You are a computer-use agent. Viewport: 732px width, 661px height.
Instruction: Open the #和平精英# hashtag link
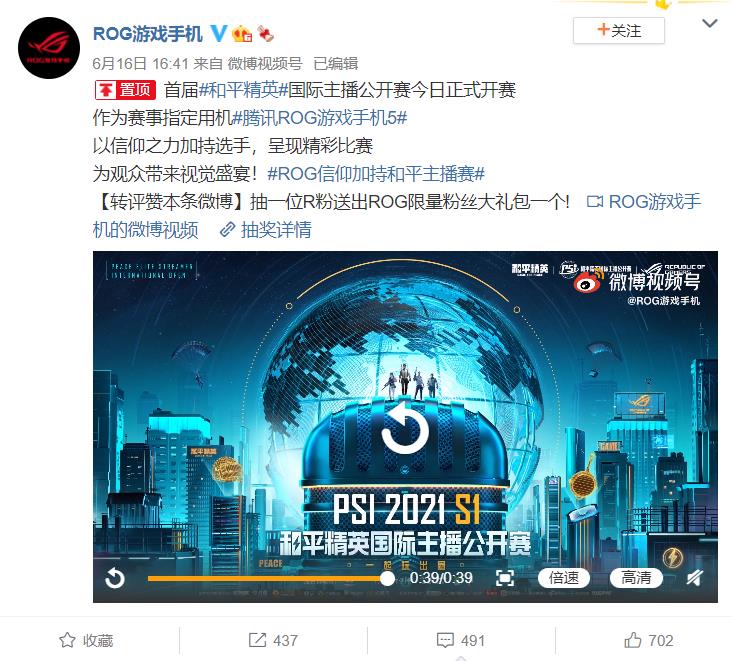click(243, 90)
